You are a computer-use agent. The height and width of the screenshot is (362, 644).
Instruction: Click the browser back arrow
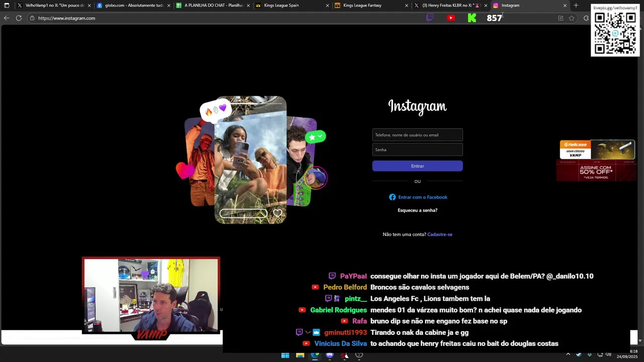pyautogui.click(x=7, y=18)
